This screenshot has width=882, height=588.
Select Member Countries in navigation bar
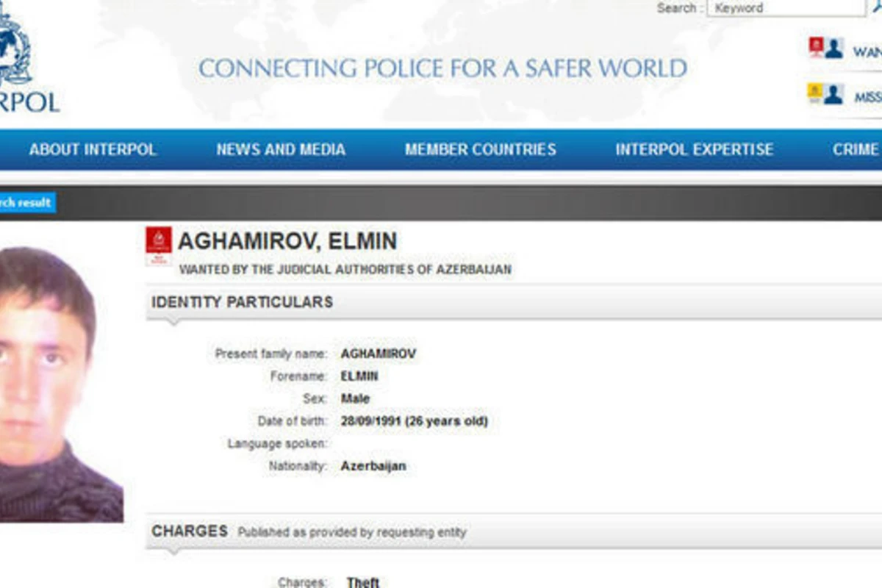[481, 149]
